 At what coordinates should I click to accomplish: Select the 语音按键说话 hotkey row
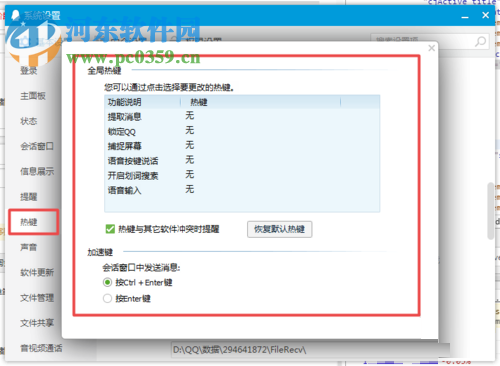pyautogui.click(x=242, y=161)
